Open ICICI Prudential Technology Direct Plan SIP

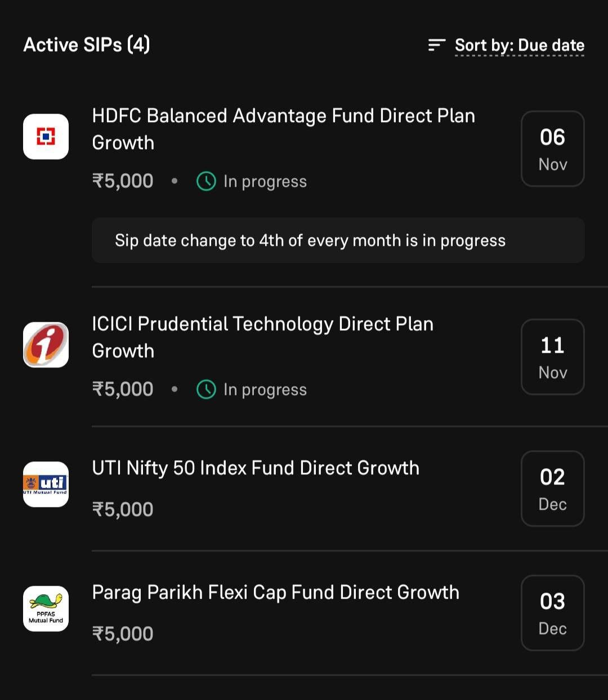[263, 338]
